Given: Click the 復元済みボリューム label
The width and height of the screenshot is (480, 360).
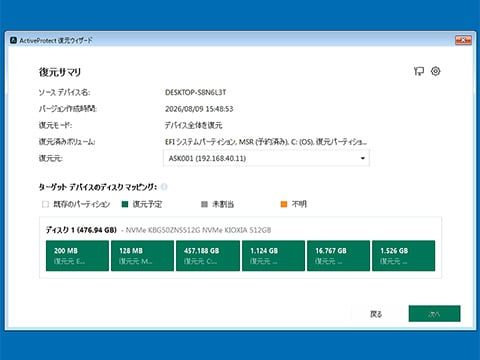Looking at the screenshot, I should tap(67, 142).
